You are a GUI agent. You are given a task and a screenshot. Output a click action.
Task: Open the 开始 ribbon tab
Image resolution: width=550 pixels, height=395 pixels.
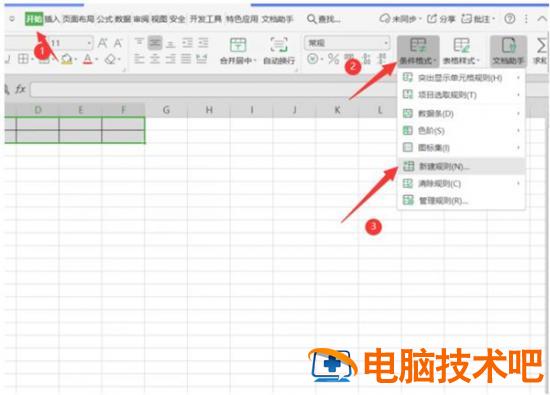[x=34, y=19]
